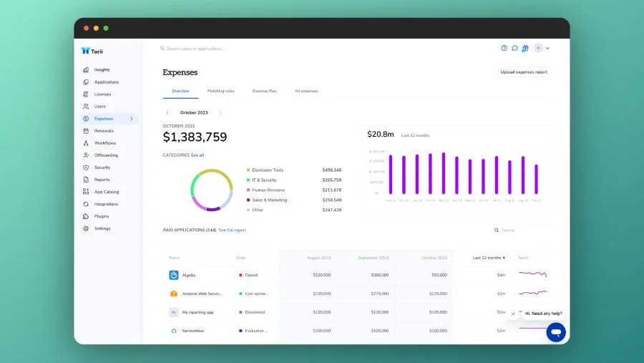Click the ServiceNow application name
This screenshot has height=363, width=644.
(193, 331)
